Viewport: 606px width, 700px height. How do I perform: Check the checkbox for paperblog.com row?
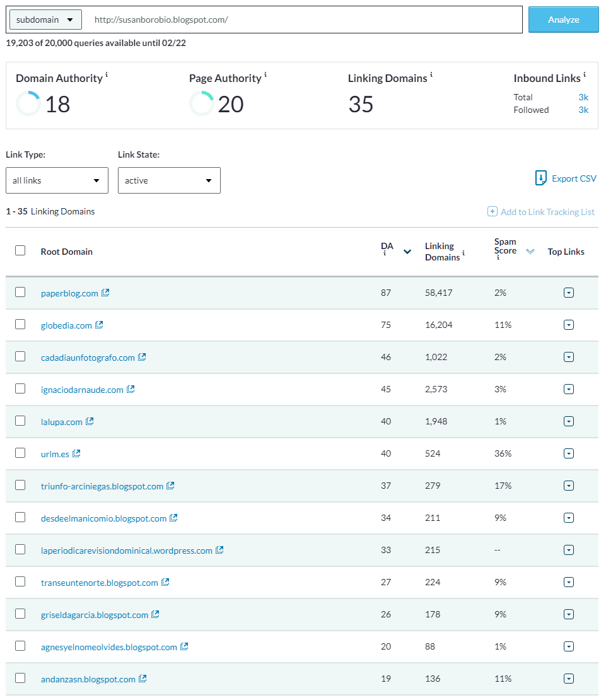(20, 292)
